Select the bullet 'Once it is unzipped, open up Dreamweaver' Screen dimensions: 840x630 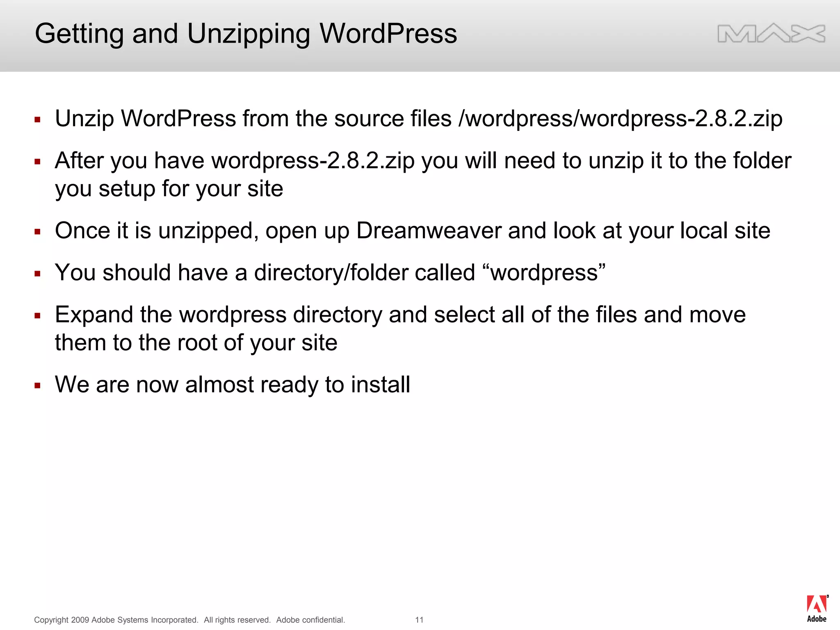[413, 231]
